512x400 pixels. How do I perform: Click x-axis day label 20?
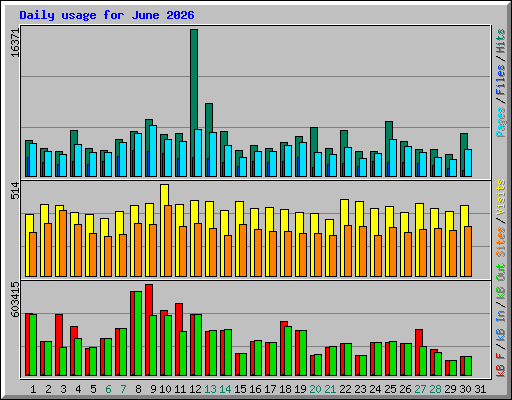tap(316, 389)
